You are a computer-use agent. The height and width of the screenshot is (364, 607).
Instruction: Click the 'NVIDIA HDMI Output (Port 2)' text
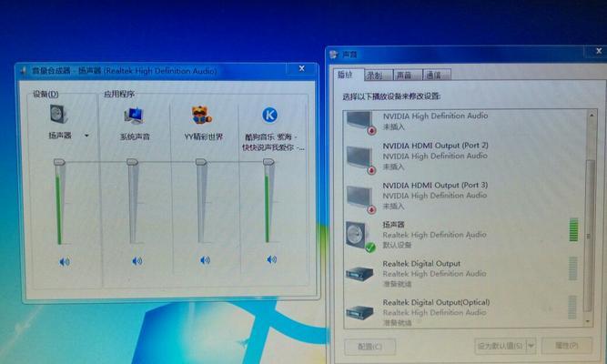(x=436, y=146)
